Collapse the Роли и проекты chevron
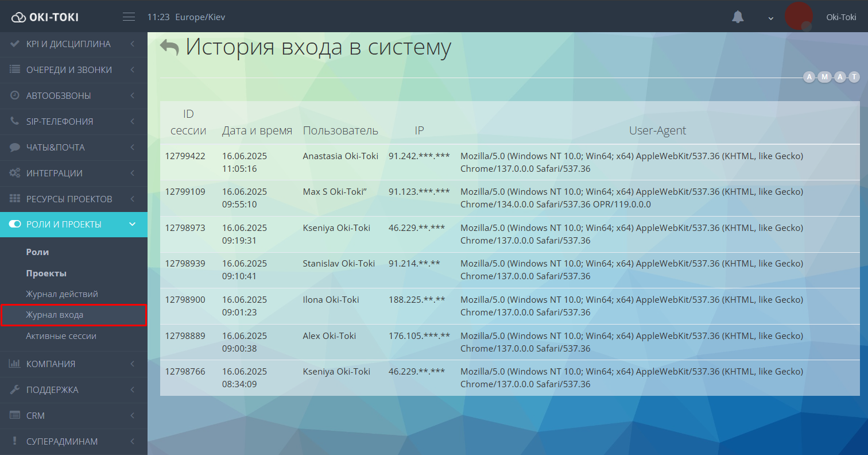868x455 pixels. tap(133, 225)
